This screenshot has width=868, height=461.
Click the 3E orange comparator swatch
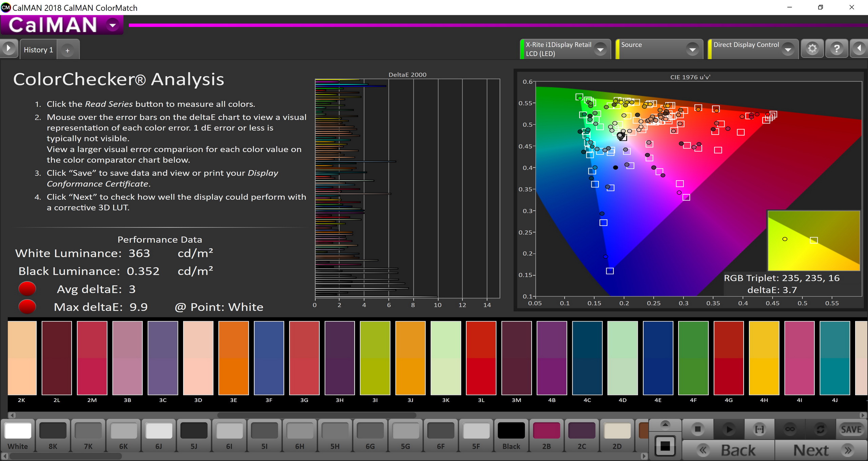point(233,358)
